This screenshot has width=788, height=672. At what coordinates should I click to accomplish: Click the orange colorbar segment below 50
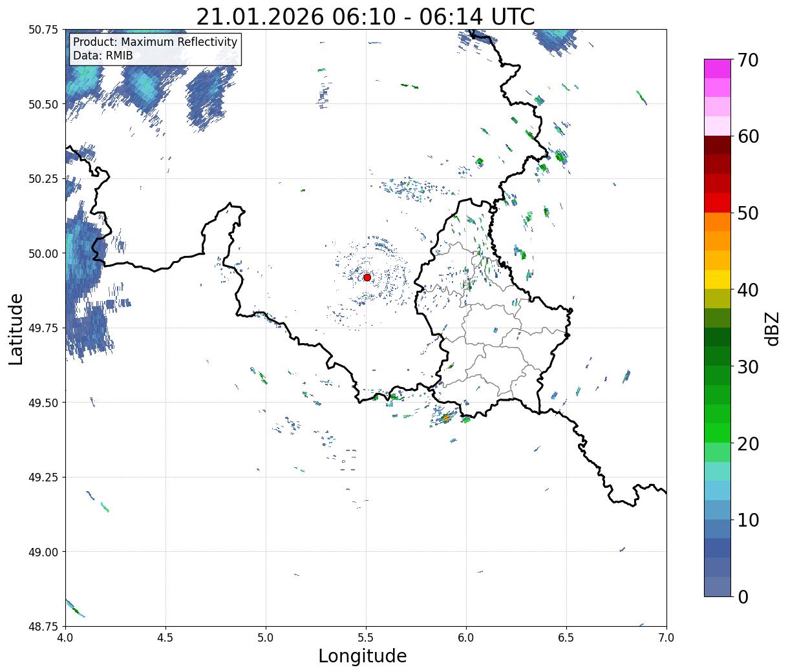click(x=718, y=222)
